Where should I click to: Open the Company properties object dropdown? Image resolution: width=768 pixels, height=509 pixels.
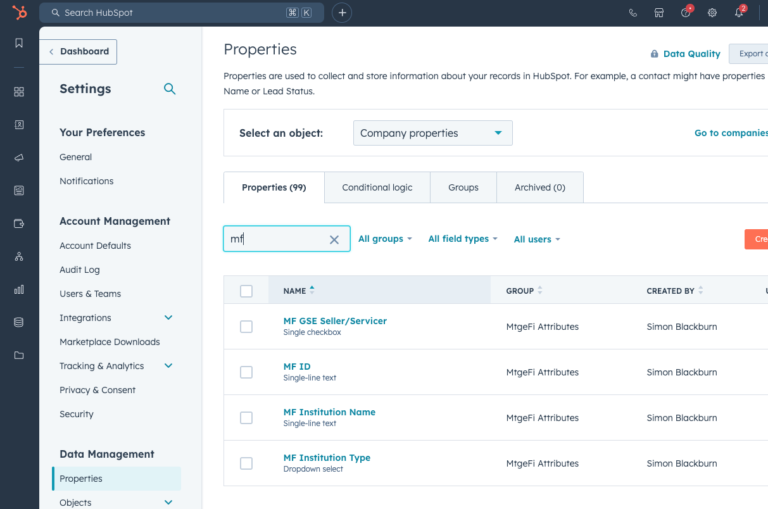[432, 133]
